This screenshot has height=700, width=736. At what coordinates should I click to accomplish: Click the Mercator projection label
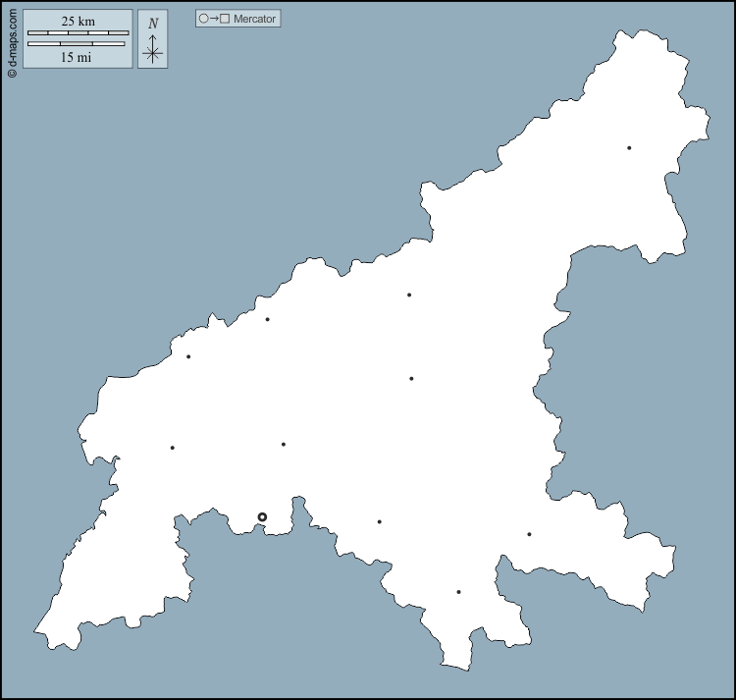(254, 19)
